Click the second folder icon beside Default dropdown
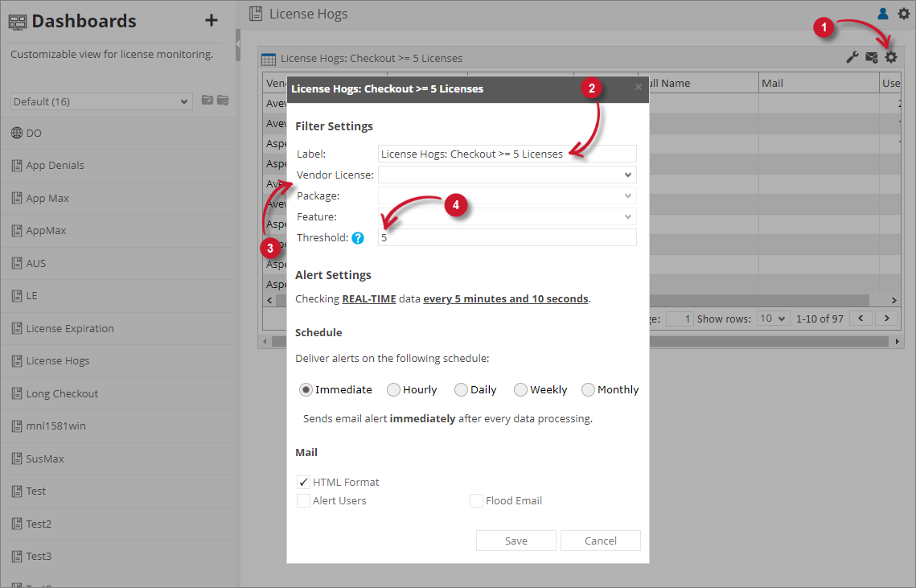The width and height of the screenshot is (916, 588). (223, 100)
